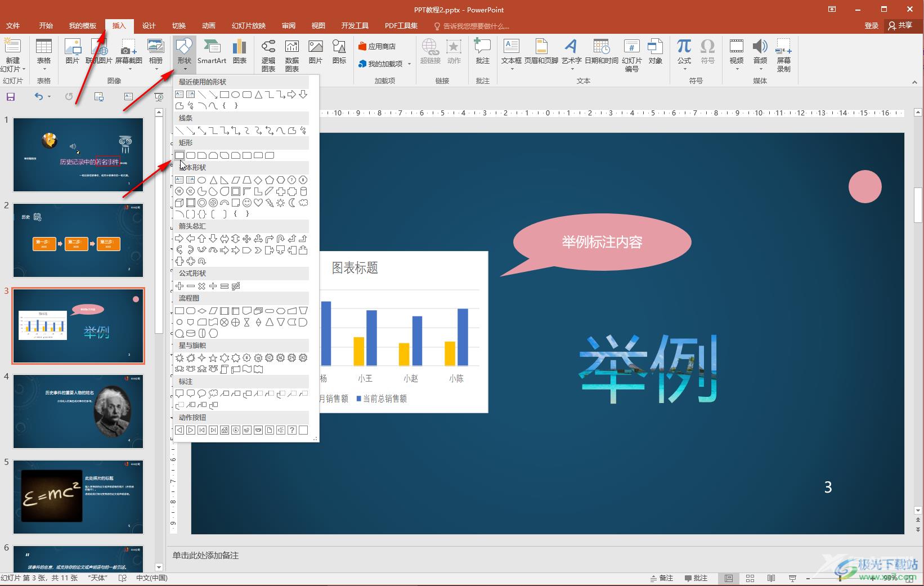
Task: Open the 开发工具 tab
Action: 355,26
